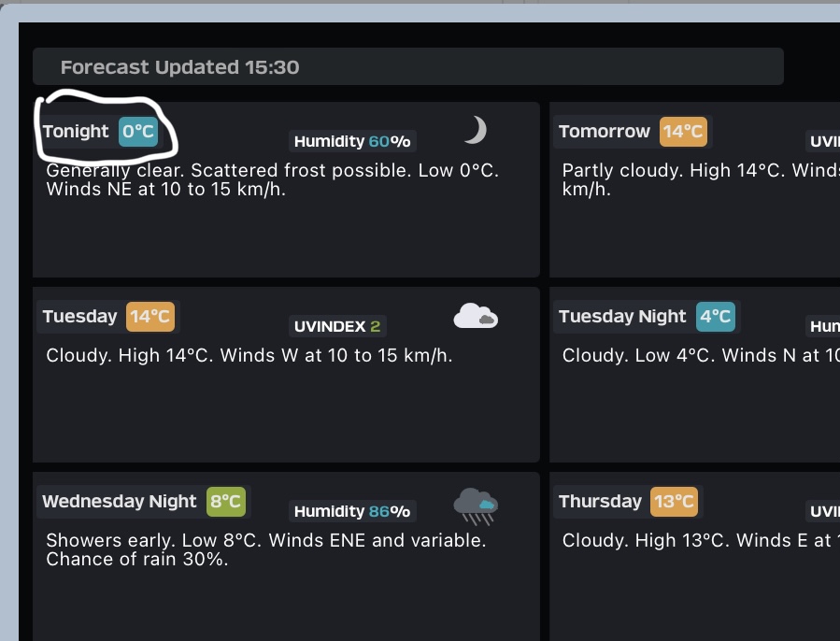Open the Wednesday Night forecast heading
Screen dimensions: 840x641
pyautogui.click(x=120, y=501)
